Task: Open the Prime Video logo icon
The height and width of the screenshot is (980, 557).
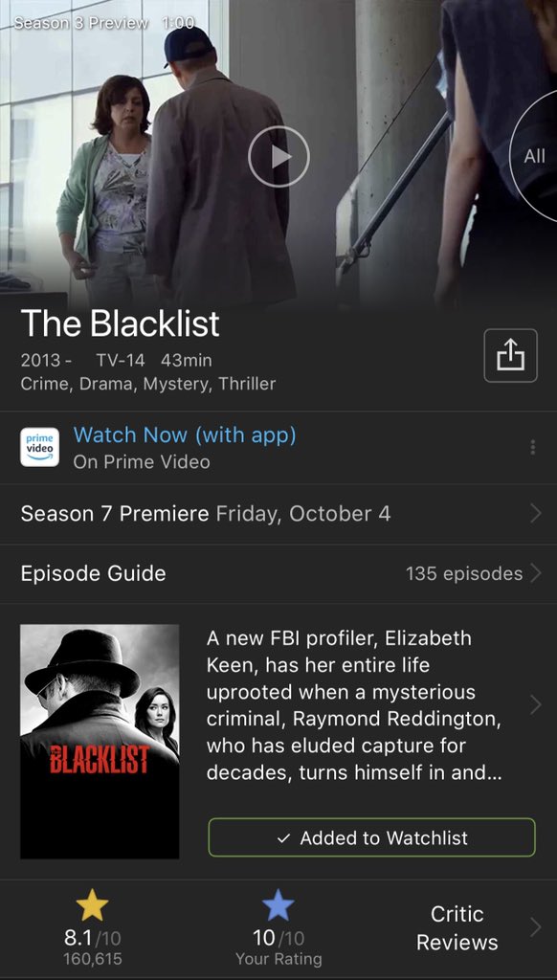Action: (39, 448)
